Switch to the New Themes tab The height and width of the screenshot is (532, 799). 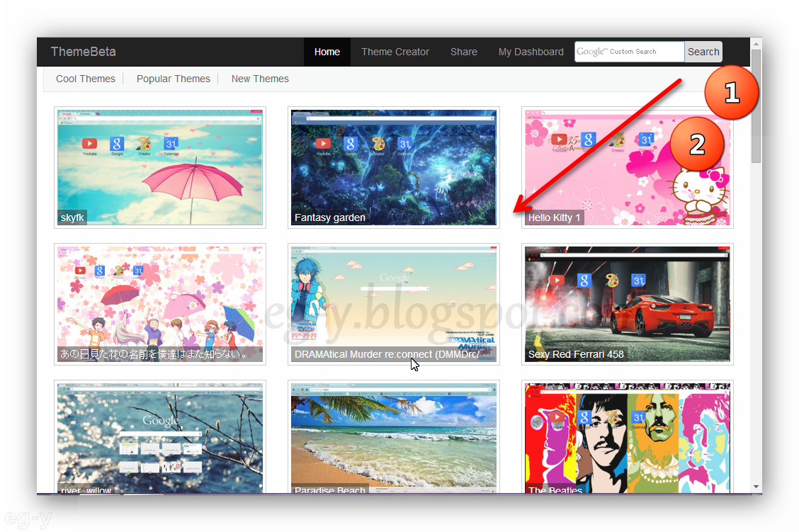click(260, 79)
